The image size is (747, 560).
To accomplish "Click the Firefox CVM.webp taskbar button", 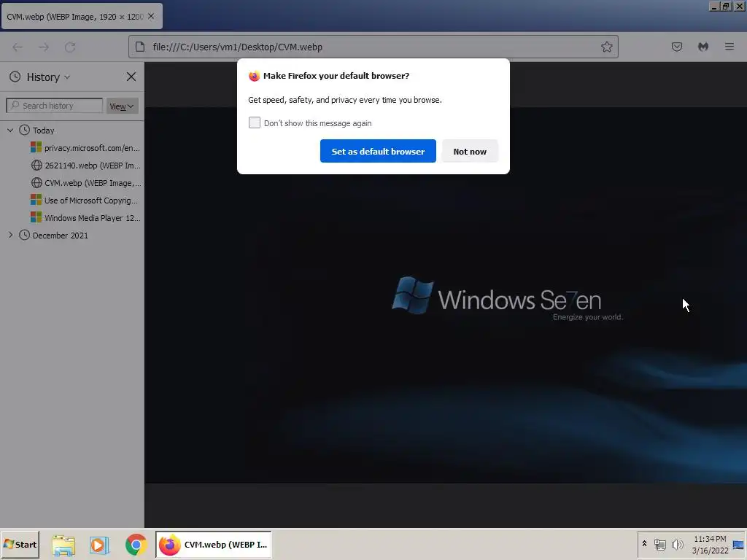I will (x=214, y=544).
